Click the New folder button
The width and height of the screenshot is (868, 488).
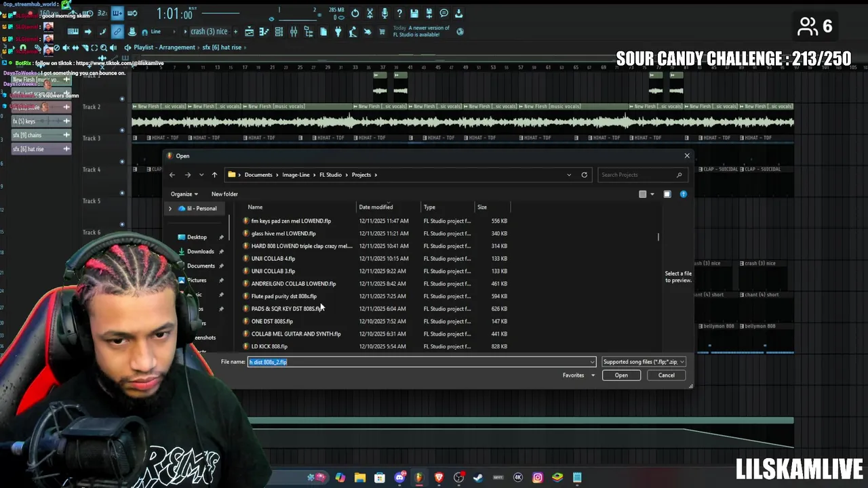(x=224, y=195)
